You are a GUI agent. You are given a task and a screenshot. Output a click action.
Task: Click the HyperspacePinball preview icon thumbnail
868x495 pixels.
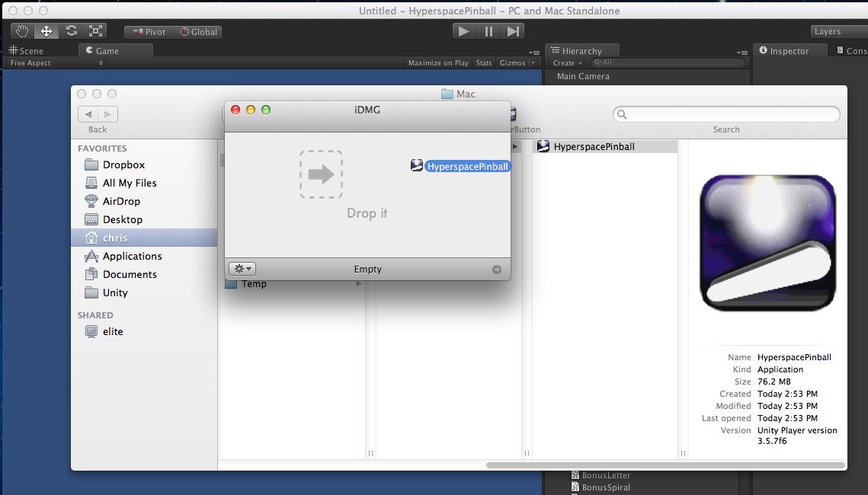click(x=768, y=243)
